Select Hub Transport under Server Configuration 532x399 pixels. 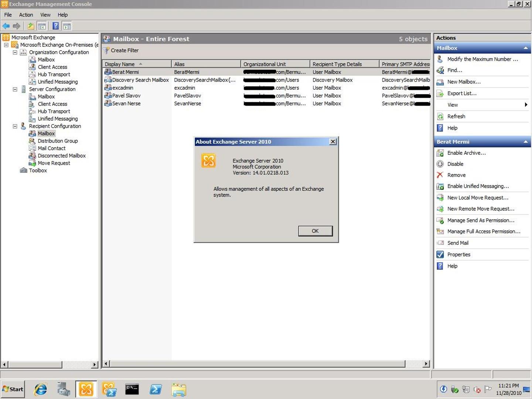click(x=54, y=111)
